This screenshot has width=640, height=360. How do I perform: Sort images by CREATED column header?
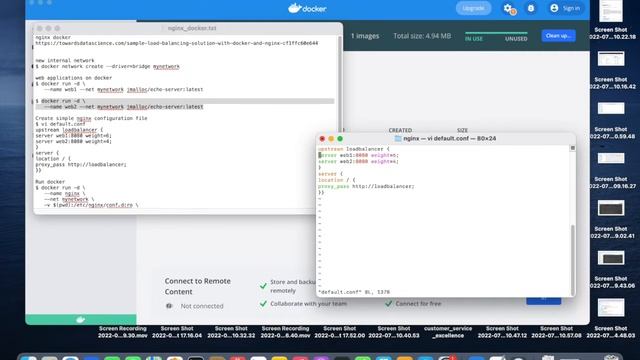point(400,130)
